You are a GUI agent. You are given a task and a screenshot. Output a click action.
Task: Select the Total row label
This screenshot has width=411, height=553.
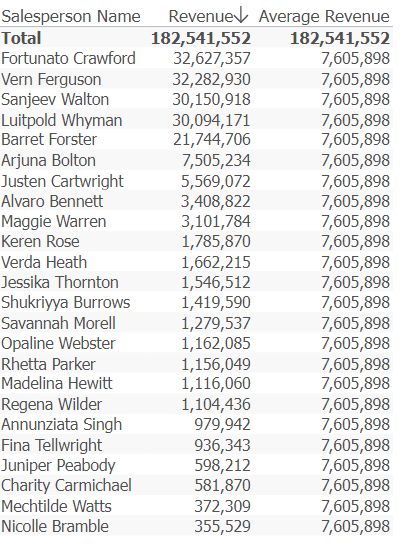tap(21, 38)
